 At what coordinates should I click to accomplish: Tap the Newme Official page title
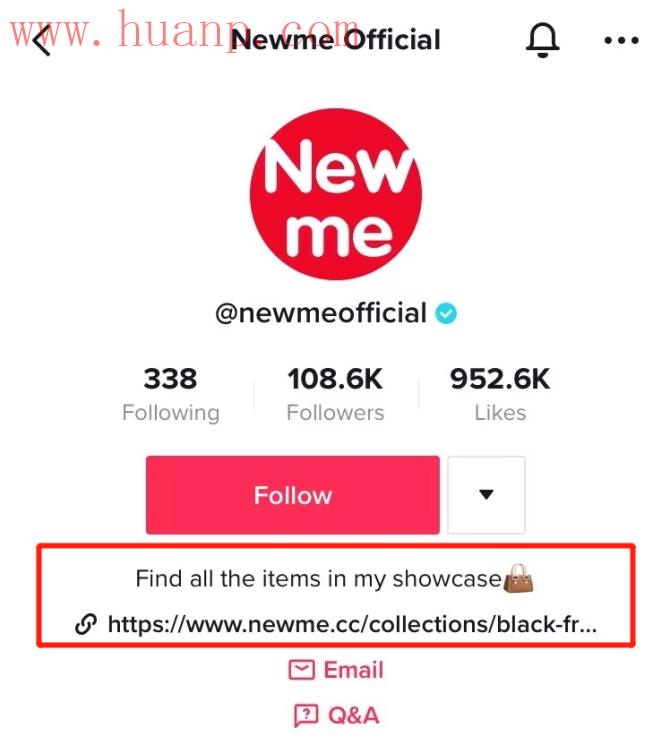click(336, 40)
